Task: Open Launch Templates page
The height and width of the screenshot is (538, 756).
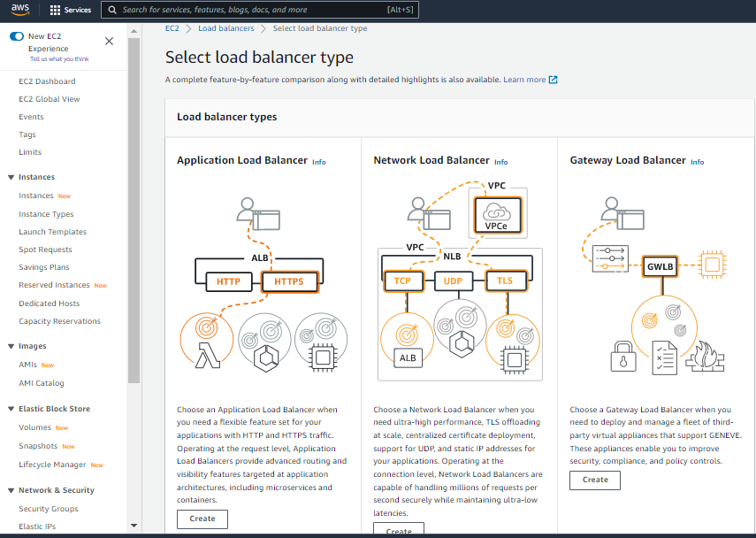Action: point(52,232)
